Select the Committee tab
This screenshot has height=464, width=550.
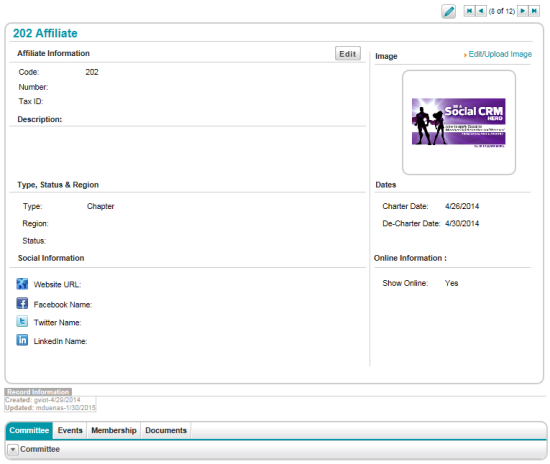coord(29,430)
